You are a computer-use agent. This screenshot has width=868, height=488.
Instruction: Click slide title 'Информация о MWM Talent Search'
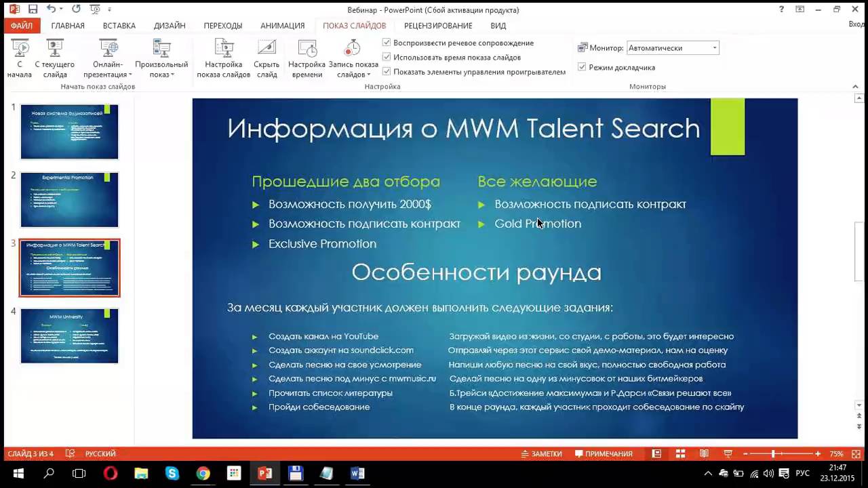[x=463, y=128]
